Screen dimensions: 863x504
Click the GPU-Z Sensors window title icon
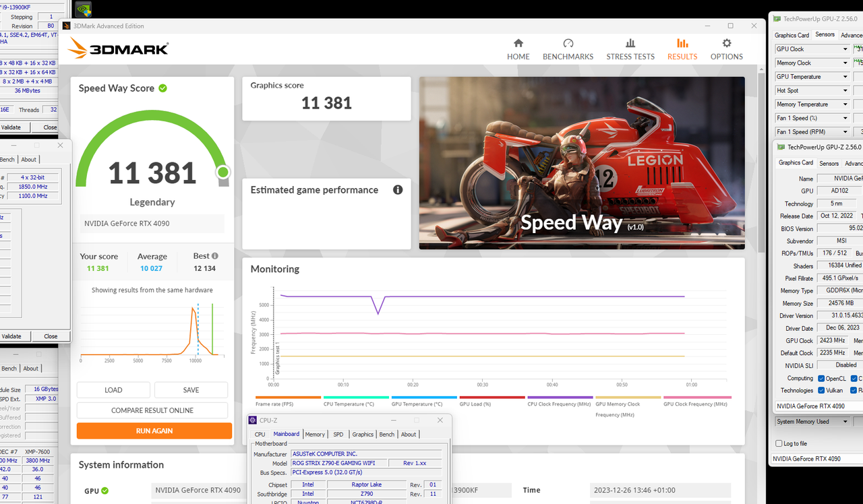[x=778, y=19]
